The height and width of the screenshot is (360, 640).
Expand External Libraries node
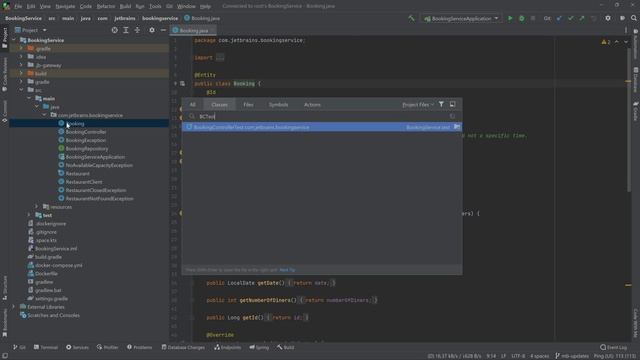14,307
